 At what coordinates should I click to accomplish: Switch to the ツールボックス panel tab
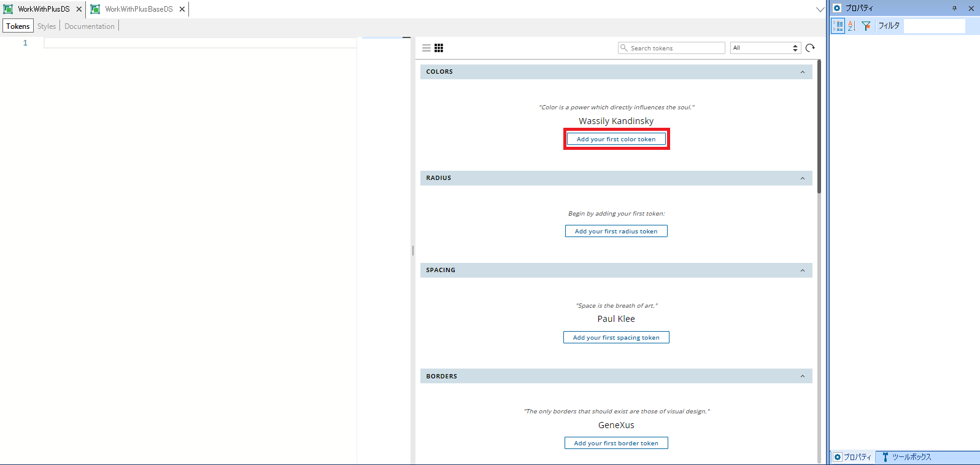coord(906,457)
